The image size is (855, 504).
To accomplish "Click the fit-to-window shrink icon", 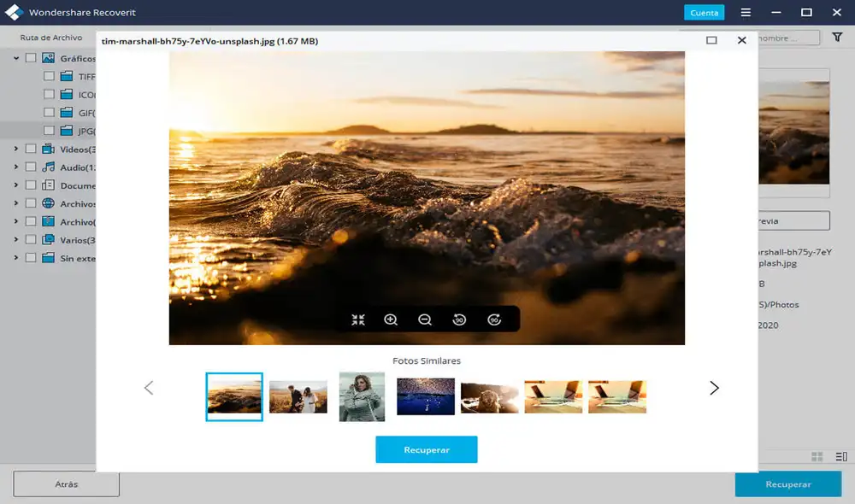I will tap(358, 319).
